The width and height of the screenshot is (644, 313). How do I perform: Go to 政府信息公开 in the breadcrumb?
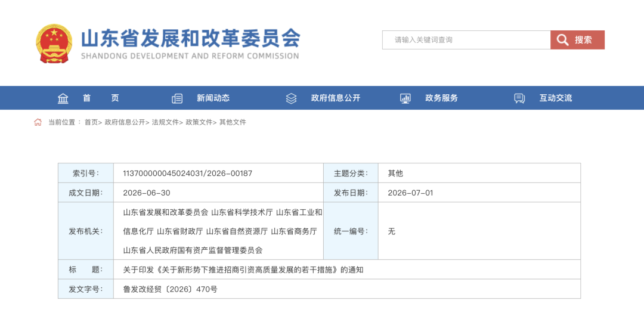[x=125, y=122]
